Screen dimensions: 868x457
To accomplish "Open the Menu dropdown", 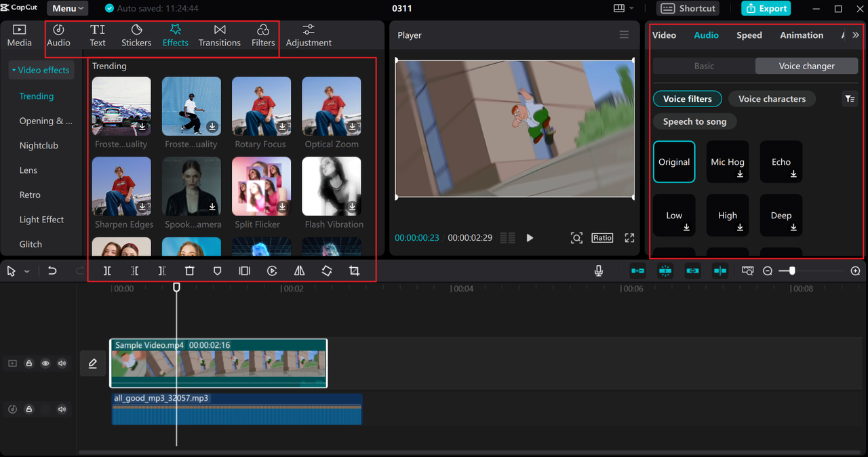I will pyautogui.click(x=67, y=8).
